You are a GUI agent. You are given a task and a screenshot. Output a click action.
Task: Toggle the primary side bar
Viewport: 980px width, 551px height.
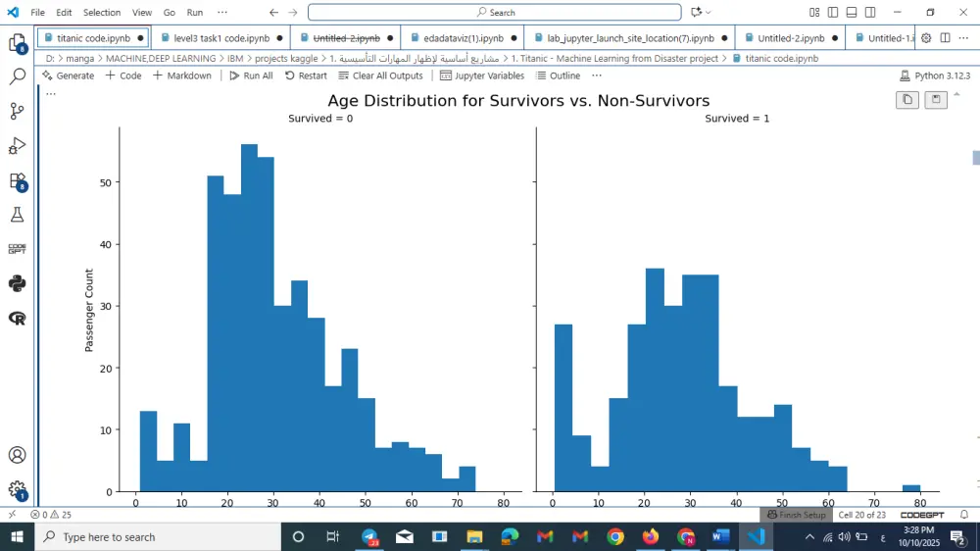[832, 12]
